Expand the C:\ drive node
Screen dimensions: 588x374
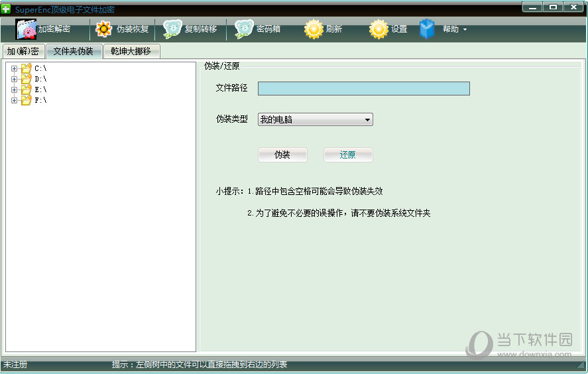[14, 69]
